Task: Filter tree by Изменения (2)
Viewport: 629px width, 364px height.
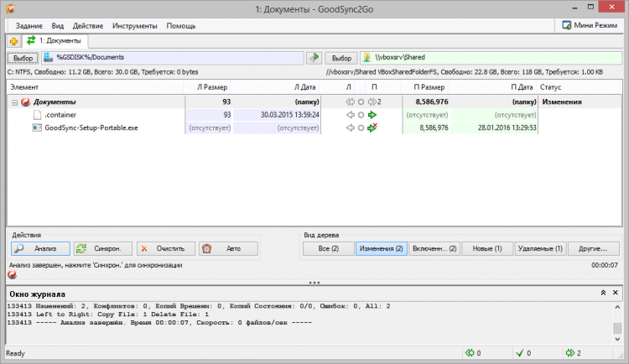Action: (x=382, y=249)
